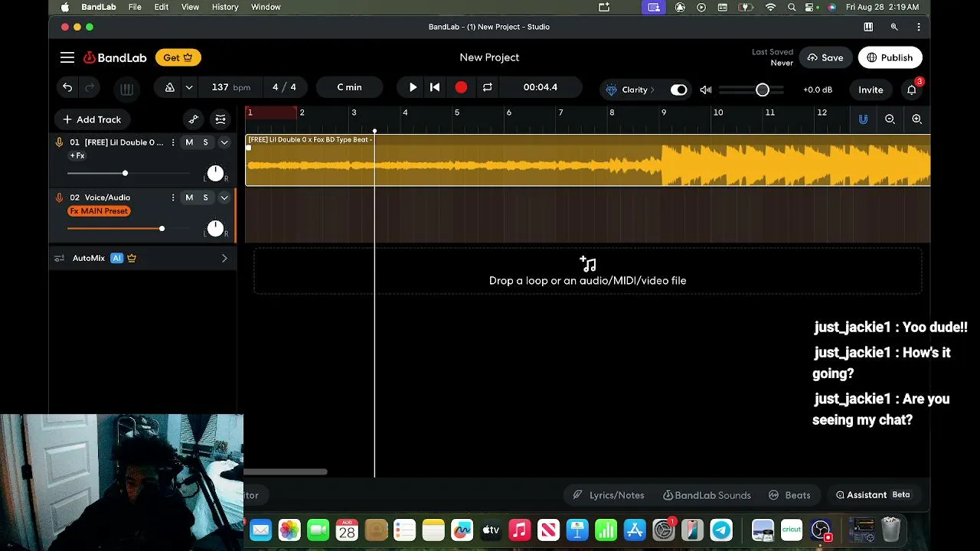Toggle the metronome
Screen dimensions: 980x551
coord(170,87)
